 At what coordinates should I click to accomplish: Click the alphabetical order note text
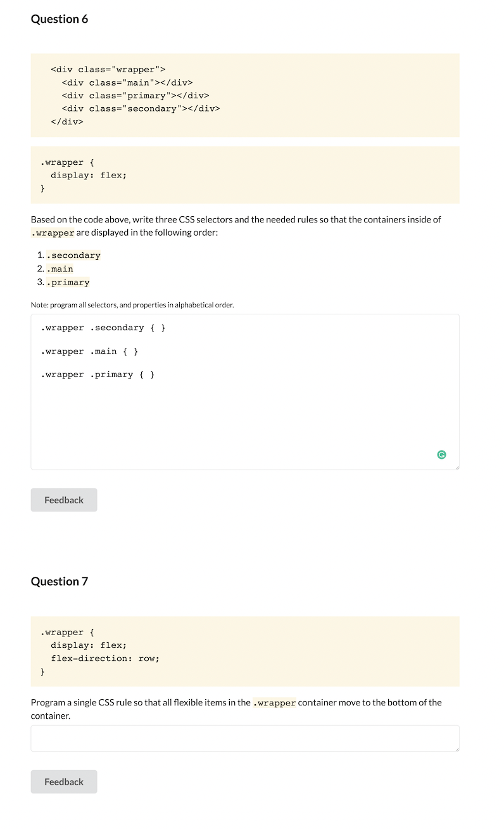pos(133,305)
